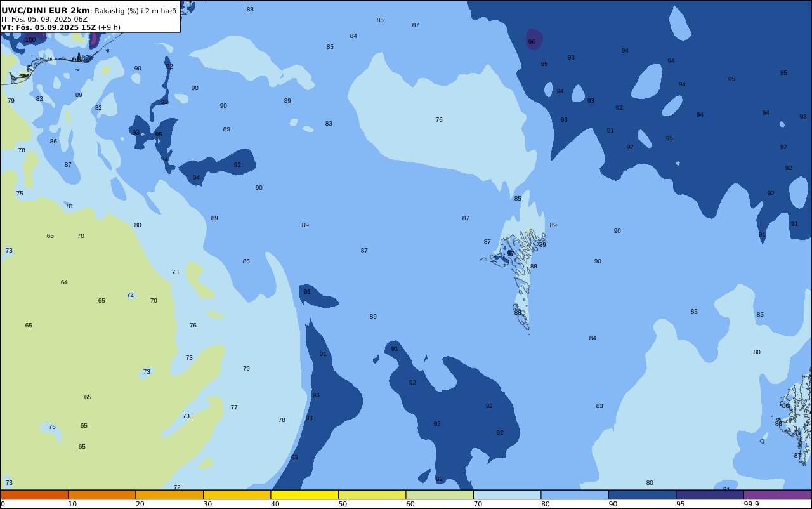This screenshot has height=509, width=812.
Task: Pick the 20–30 legend color band
Action: coord(169,494)
